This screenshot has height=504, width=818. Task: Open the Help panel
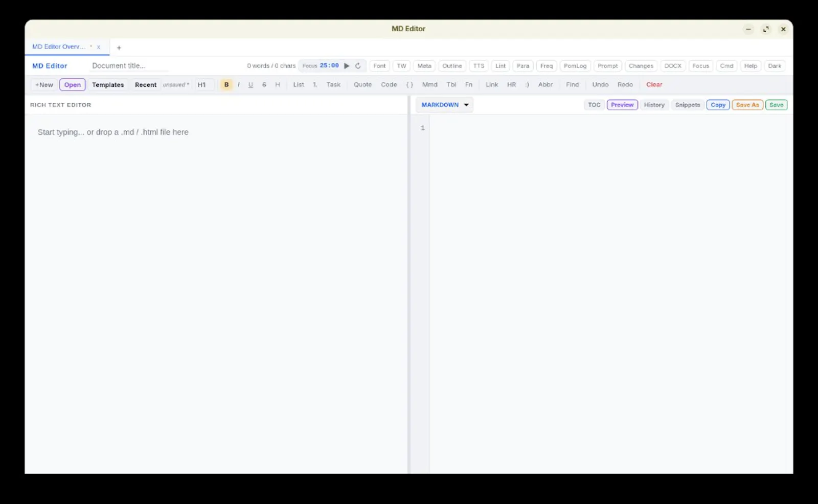point(751,66)
